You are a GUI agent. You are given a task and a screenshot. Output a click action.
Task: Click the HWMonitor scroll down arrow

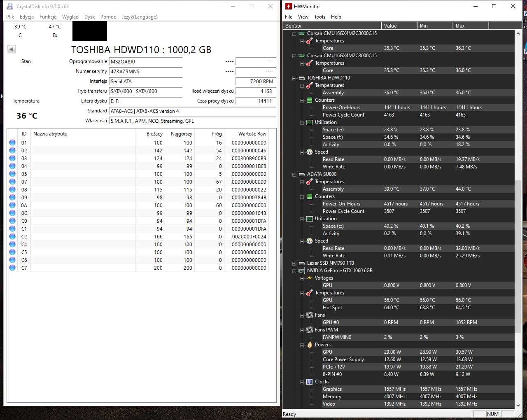point(518,406)
